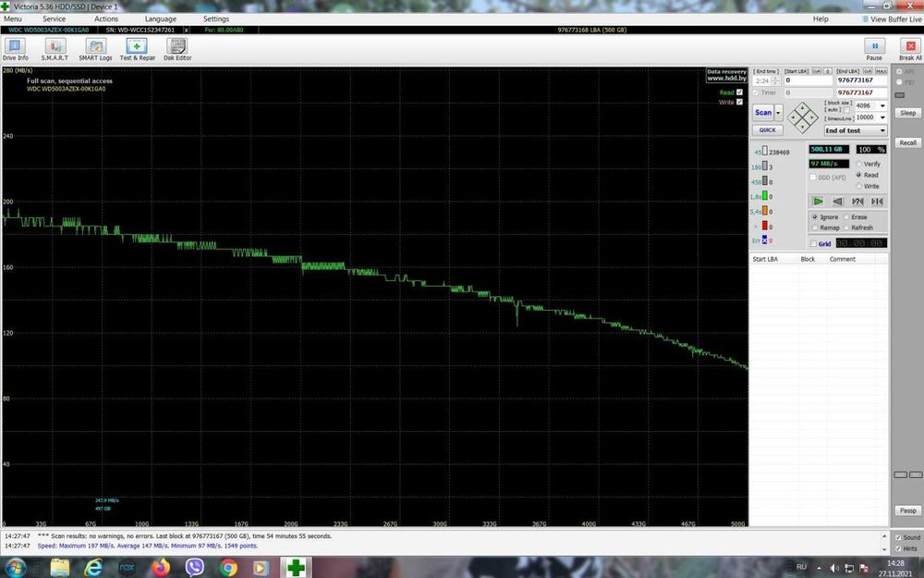924x578 pixels.
Task: Open the block size 4096 dropdown
Action: (882, 105)
